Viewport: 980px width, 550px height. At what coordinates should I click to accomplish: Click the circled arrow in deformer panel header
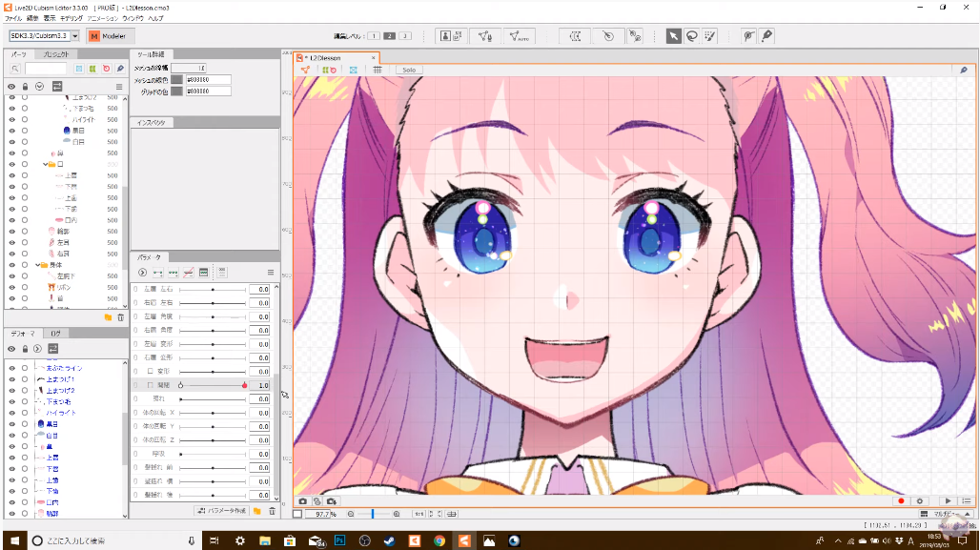coord(37,349)
